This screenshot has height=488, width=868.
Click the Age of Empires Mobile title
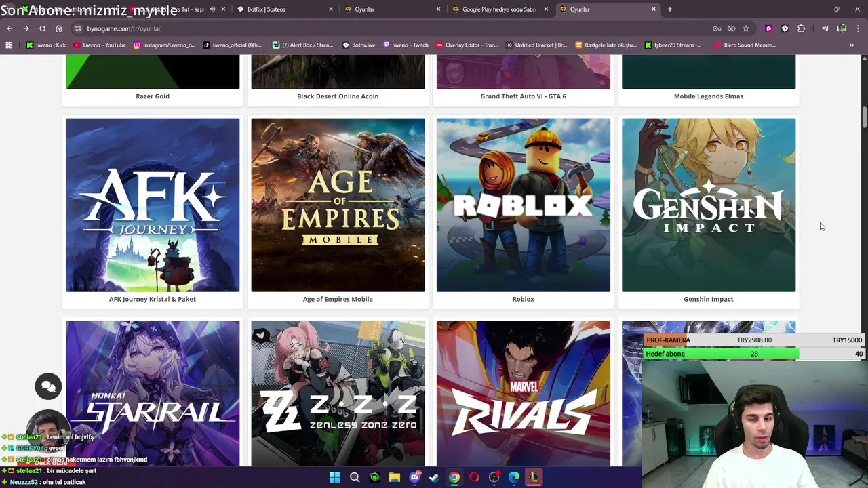pyautogui.click(x=338, y=299)
